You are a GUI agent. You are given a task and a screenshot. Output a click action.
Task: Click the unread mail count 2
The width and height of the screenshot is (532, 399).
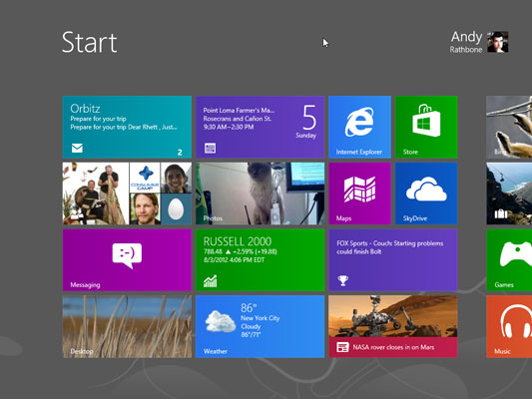coord(180,153)
